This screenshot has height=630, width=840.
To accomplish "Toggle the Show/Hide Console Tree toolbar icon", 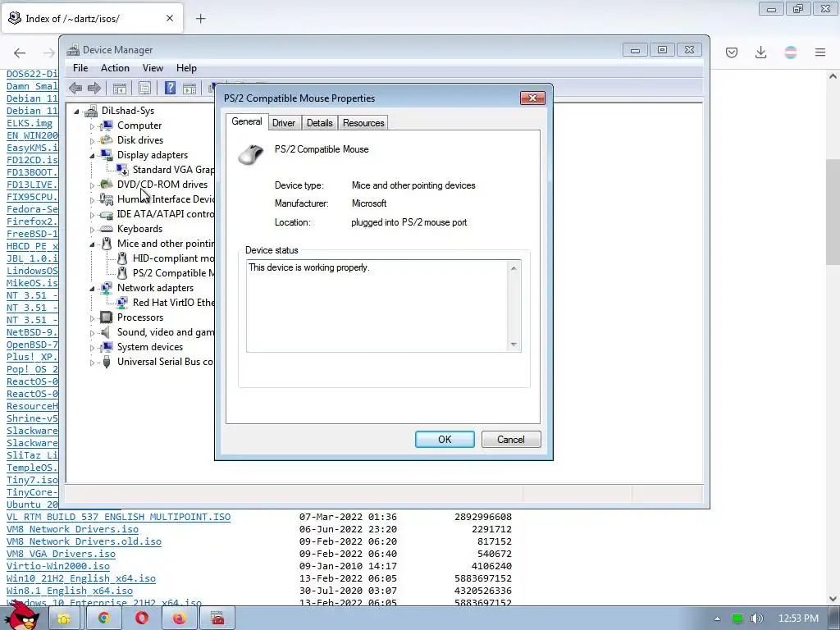I will (x=120, y=89).
